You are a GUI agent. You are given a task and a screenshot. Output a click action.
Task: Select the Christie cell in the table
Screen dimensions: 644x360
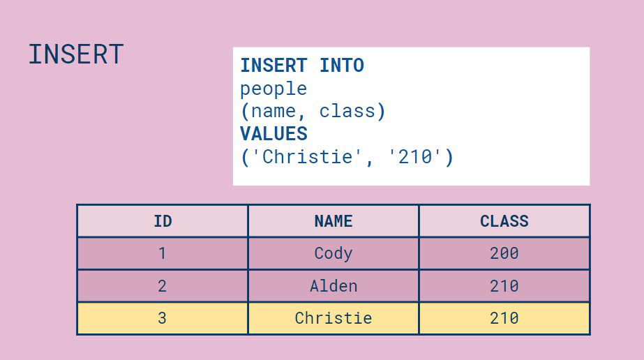tap(334, 318)
